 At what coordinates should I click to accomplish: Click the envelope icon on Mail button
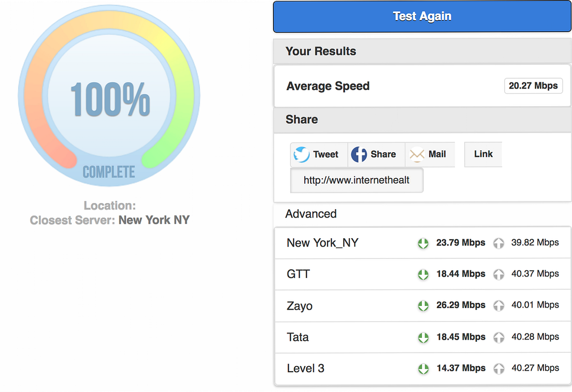click(417, 154)
